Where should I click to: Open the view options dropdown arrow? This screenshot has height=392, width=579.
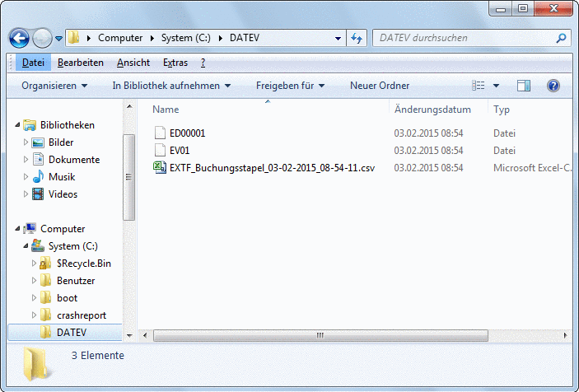(x=496, y=86)
